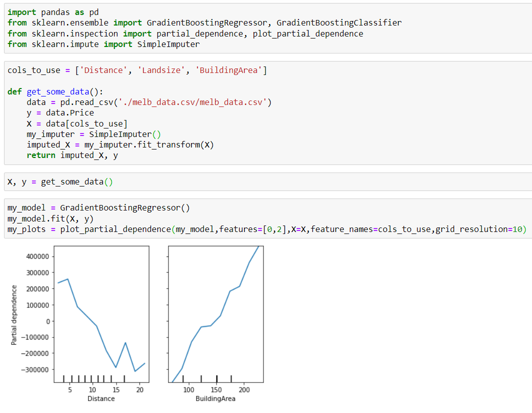This screenshot has height=413, width=532.
Task: Click the BuildingArea axis label on right plot
Action: pos(216,398)
